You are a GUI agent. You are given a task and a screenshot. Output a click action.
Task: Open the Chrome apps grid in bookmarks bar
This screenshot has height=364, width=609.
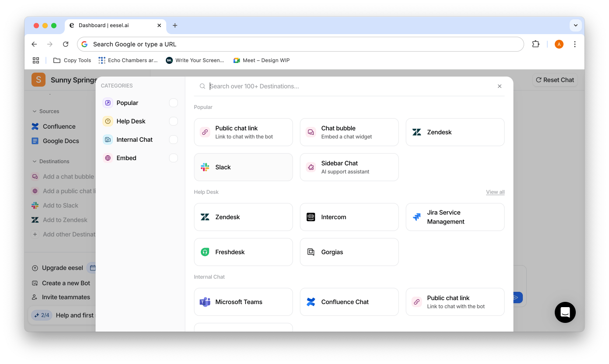click(36, 60)
